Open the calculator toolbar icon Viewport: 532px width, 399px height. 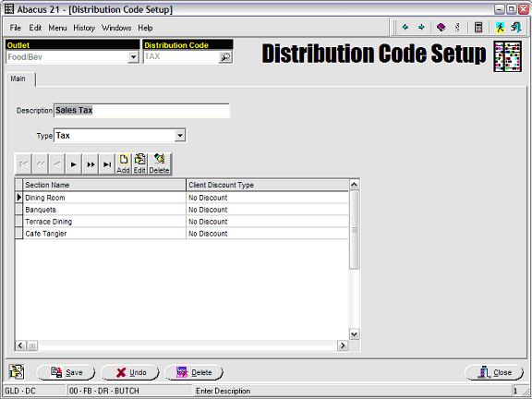coord(478,27)
